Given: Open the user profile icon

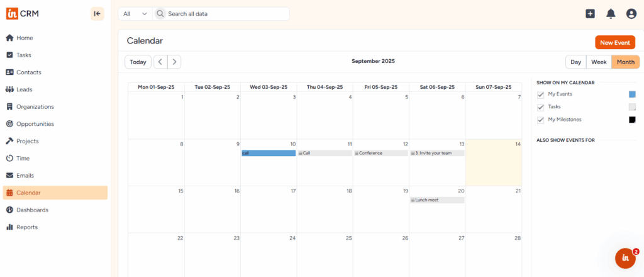Looking at the screenshot, I should pyautogui.click(x=631, y=14).
